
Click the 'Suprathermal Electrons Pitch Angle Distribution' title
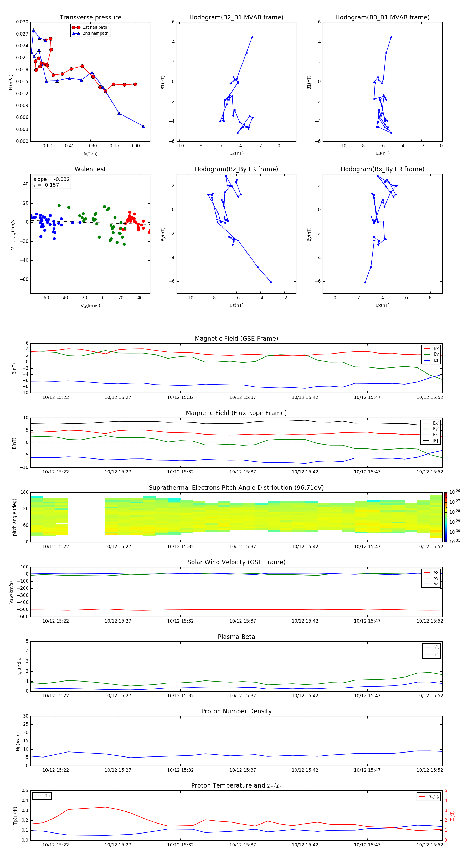(236, 488)
